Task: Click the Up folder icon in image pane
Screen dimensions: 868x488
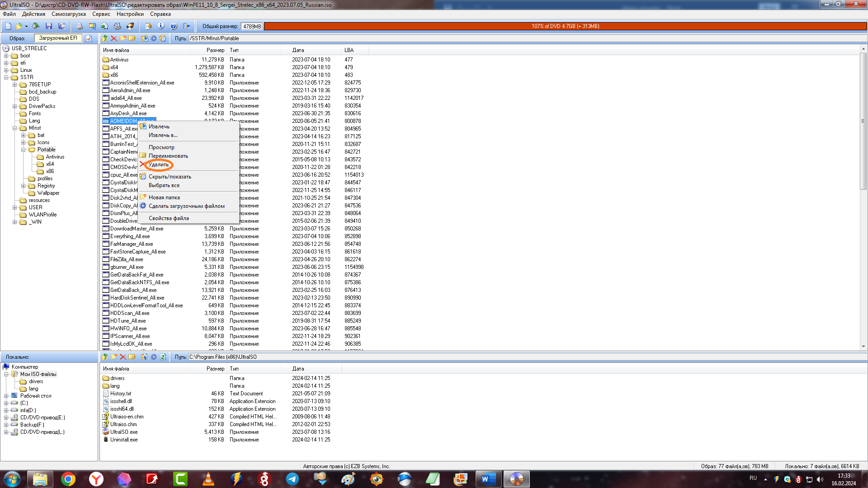Action: point(104,38)
